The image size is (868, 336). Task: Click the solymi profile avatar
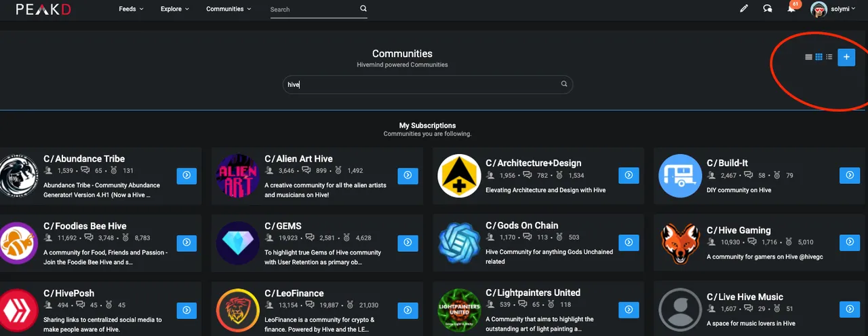coord(818,10)
